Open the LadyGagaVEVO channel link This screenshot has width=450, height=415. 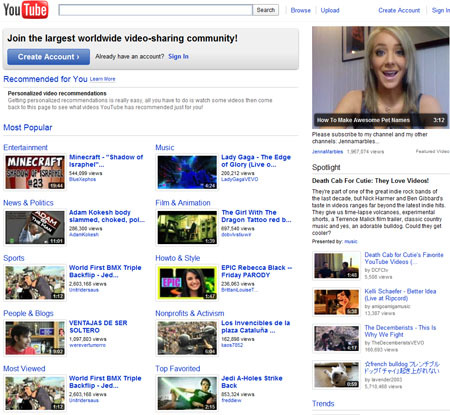tap(240, 179)
